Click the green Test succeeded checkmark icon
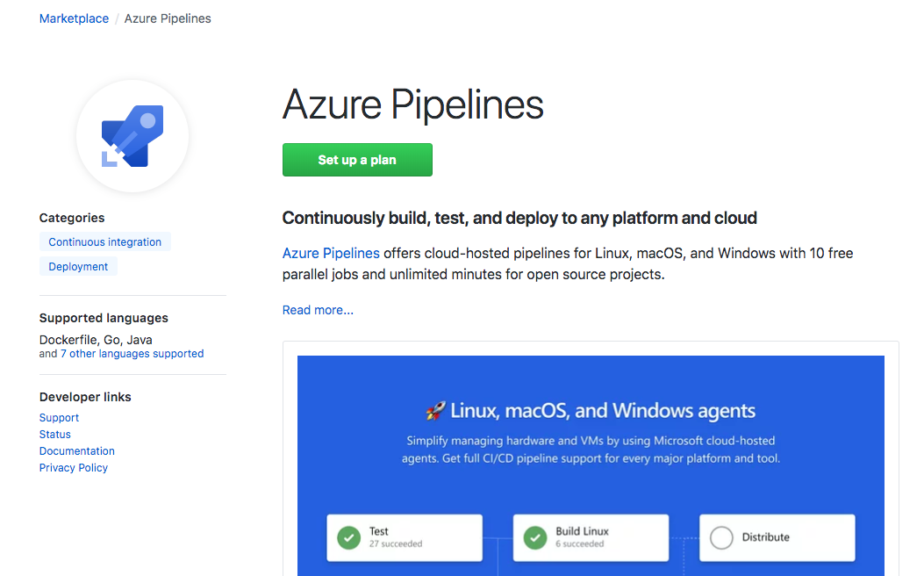 (348, 537)
